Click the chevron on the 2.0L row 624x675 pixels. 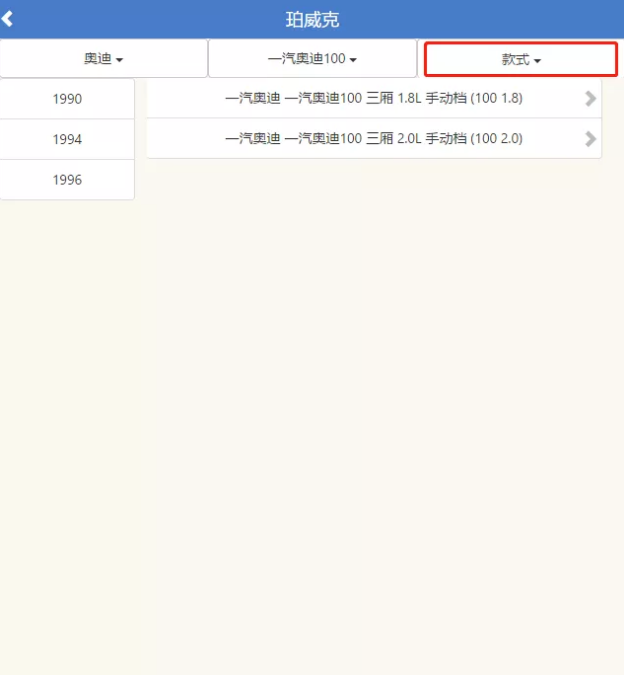[x=591, y=139]
